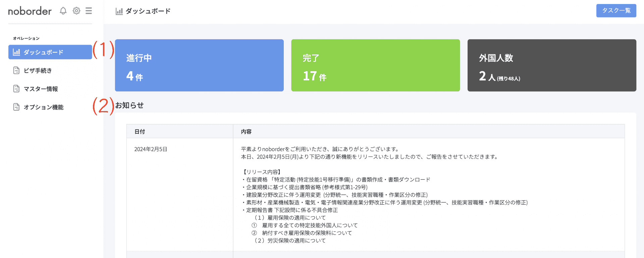Open the マスター情報 menu item
The image size is (644, 258).
point(41,89)
